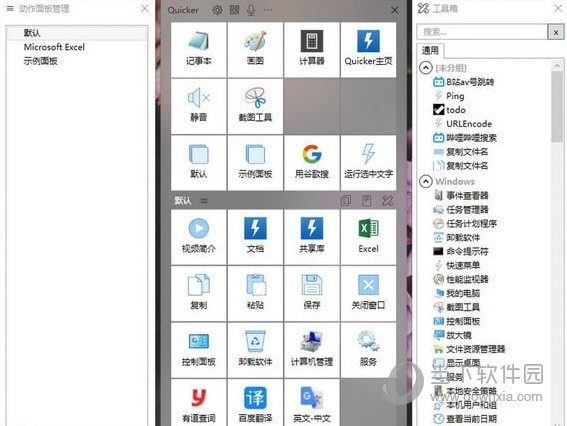Select 放大镜 in toolbox
The width and height of the screenshot is (567, 426).
tap(453, 335)
